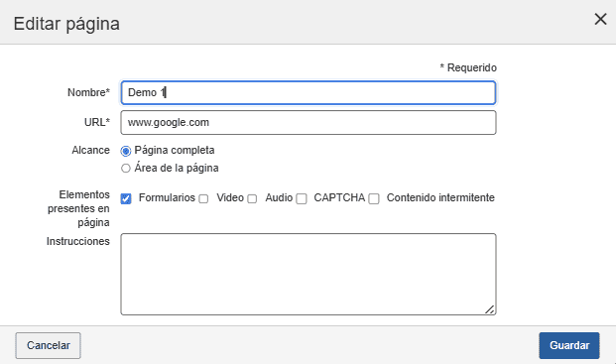Save changes with the Guardar button
Screen dimensions: 616x364
(x=569, y=345)
